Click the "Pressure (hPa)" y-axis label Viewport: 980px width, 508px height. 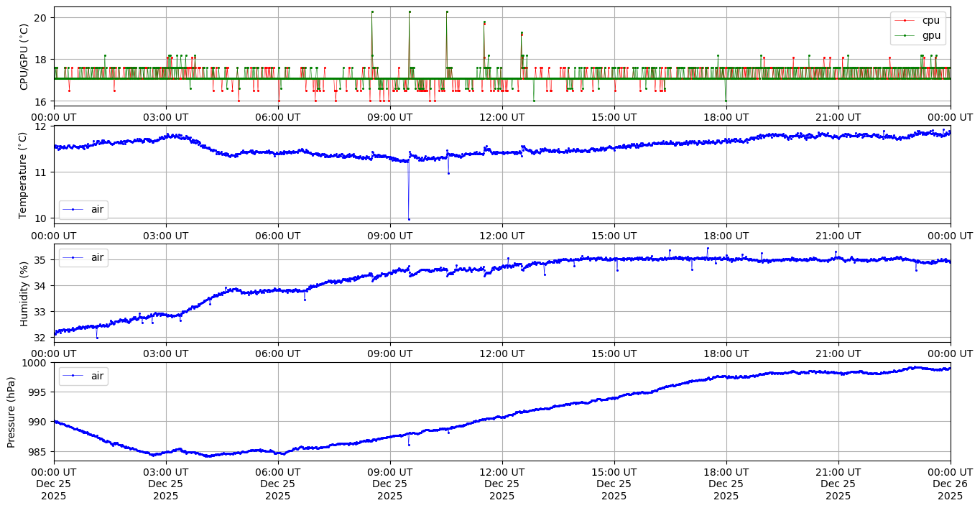tap(11, 412)
